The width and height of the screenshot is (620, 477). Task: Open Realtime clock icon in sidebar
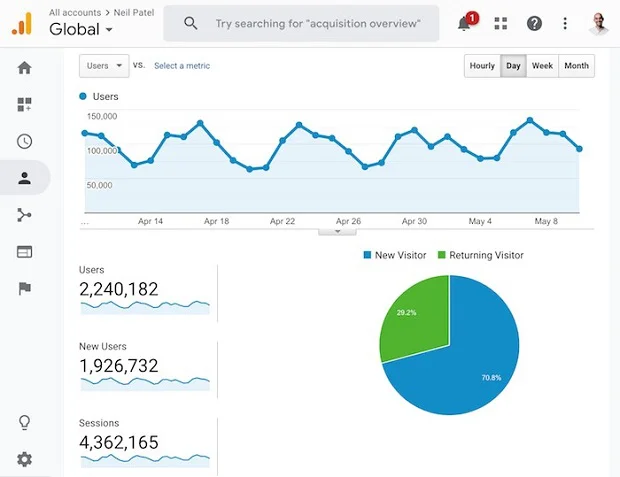24,142
